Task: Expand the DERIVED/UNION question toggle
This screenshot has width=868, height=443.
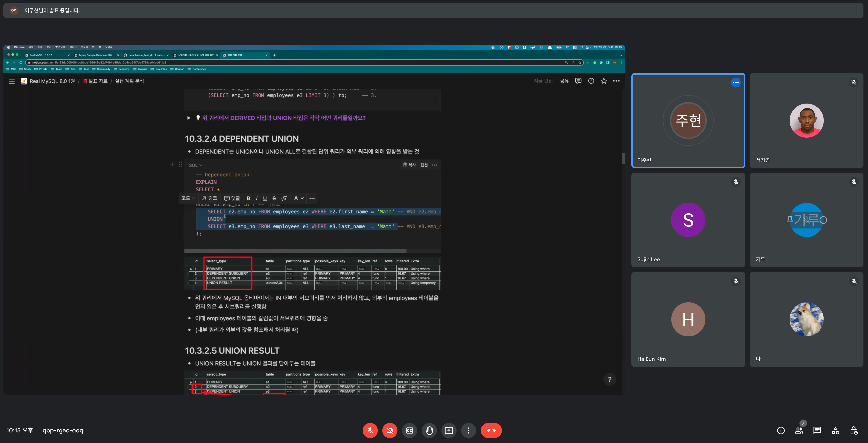Action: pos(189,118)
